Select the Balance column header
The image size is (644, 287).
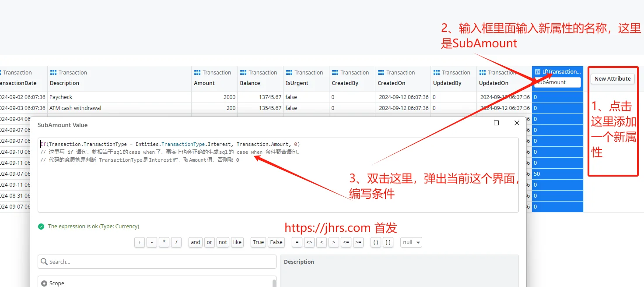pyautogui.click(x=260, y=78)
